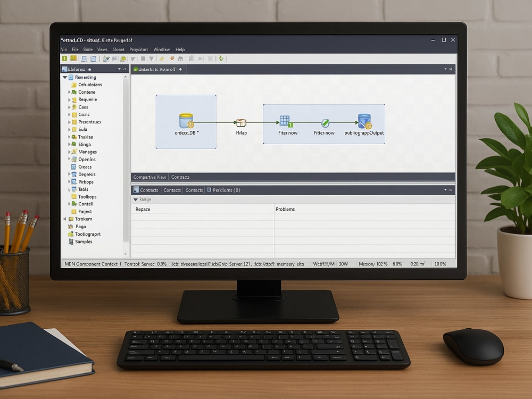Click the blue document toolbar icon
The height and width of the screenshot is (399, 532).
[93, 59]
